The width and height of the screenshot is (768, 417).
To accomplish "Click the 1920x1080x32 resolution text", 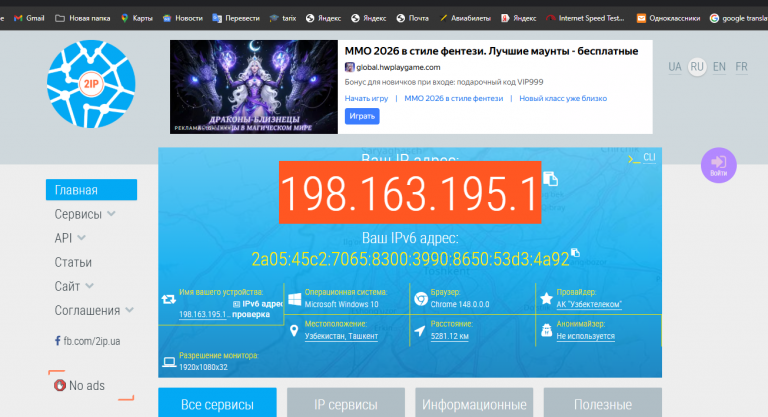I will point(203,367).
